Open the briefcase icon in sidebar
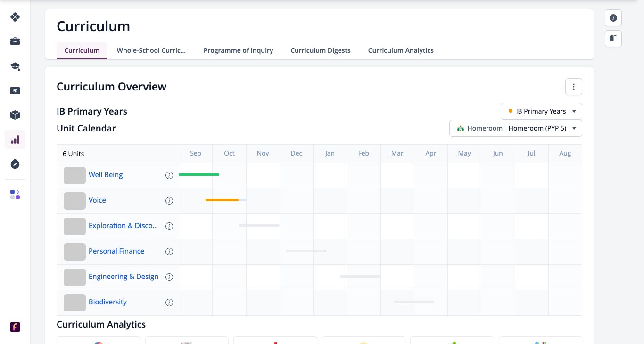Image resolution: width=644 pixels, height=344 pixels. pyautogui.click(x=15, y=41)
